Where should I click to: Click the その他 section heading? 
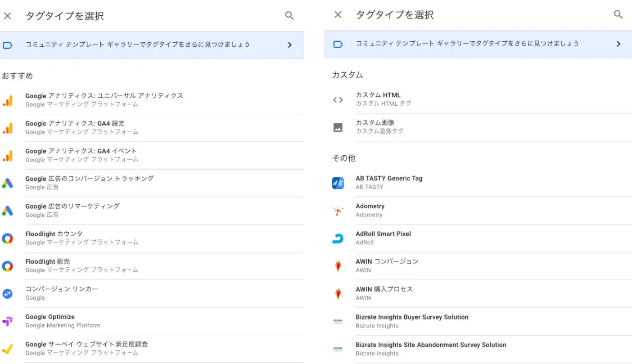(344, 158)
